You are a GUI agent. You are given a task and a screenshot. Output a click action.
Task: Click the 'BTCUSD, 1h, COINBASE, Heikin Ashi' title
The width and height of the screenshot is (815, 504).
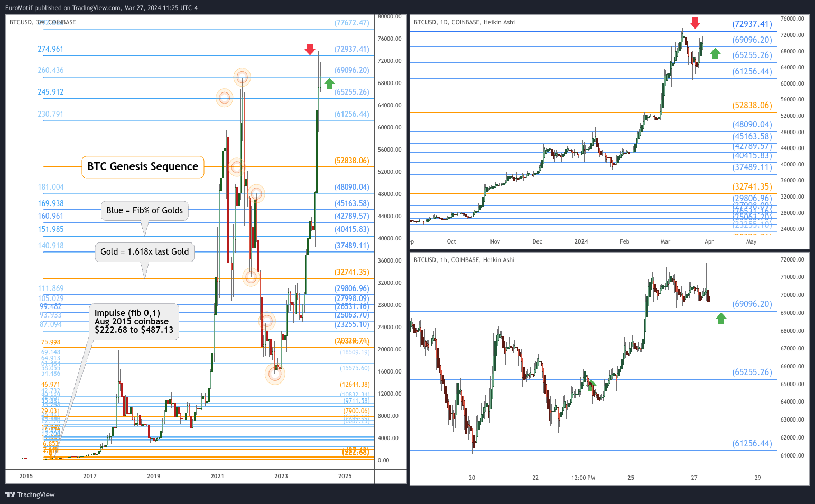[464, 260]
